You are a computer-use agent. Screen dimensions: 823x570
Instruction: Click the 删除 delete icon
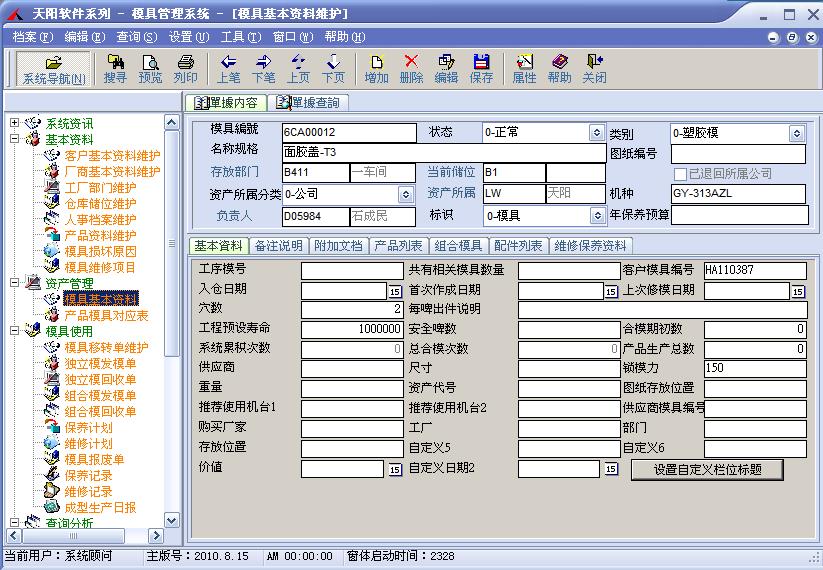tap(411, 68)
